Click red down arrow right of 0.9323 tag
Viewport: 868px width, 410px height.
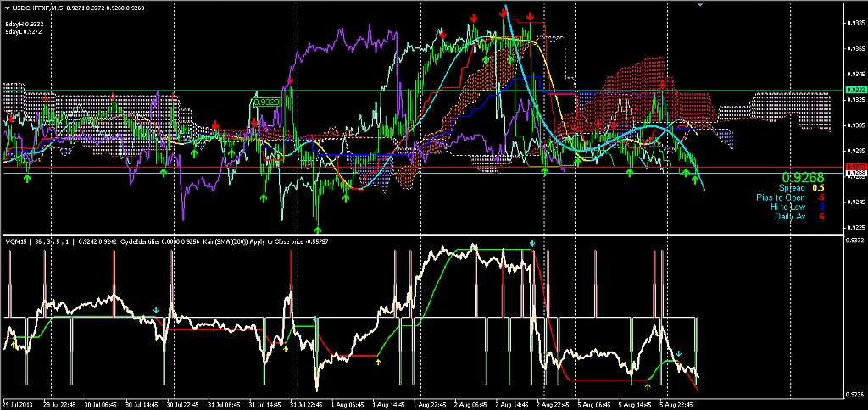(290, 81)
